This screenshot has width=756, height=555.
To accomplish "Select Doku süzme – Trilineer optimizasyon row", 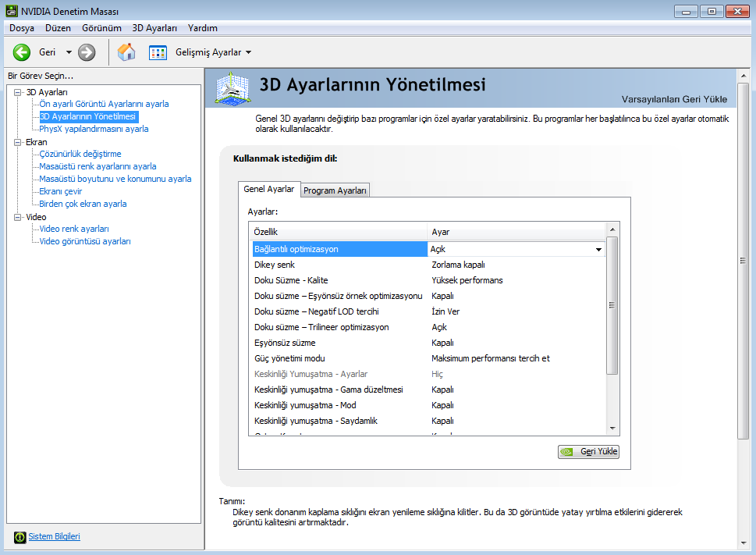I will point(428,327).
